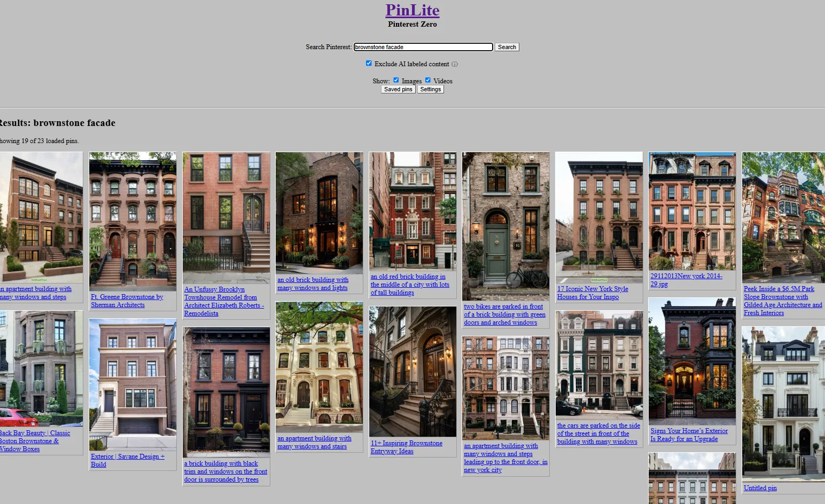The height and width of the screenshot is (504, 825).
Task: Open the Signs Your Home's Exterior photo thumbnail
Action: tap(692, 361)
